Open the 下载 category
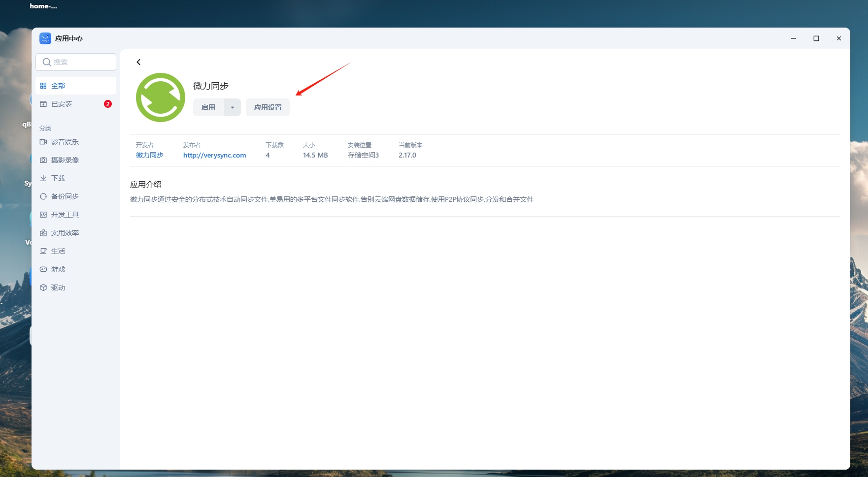This screenshot has height=477, width=868. [x=76, y=178]
